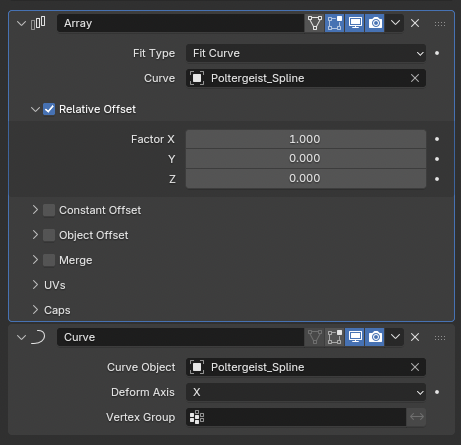The width and height of the screenshot is (461, 445).
Task: Open the Deform Axis dropdown
Action: tap(306, 392)
